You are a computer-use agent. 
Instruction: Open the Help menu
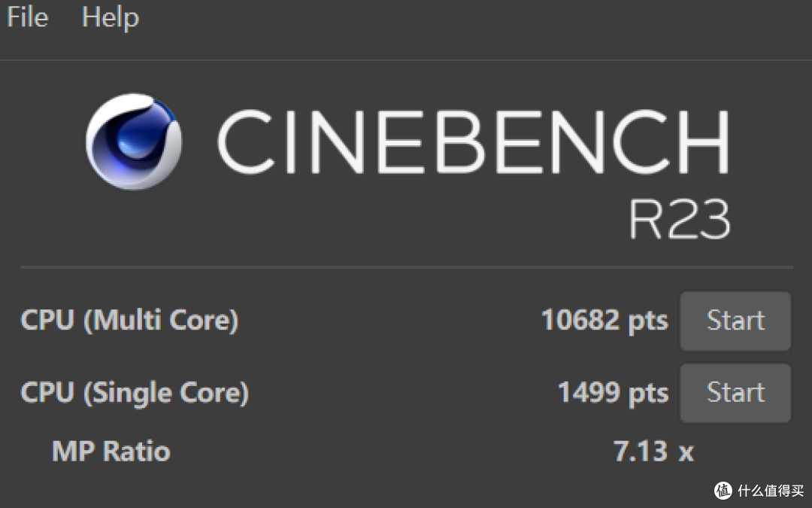[110, 17]
